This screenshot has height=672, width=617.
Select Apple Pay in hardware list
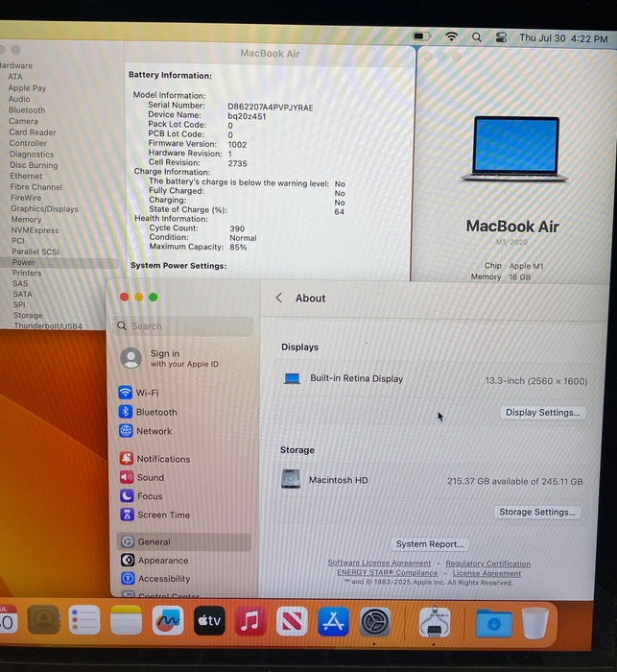pyautogui.click(x=27, y=88)
